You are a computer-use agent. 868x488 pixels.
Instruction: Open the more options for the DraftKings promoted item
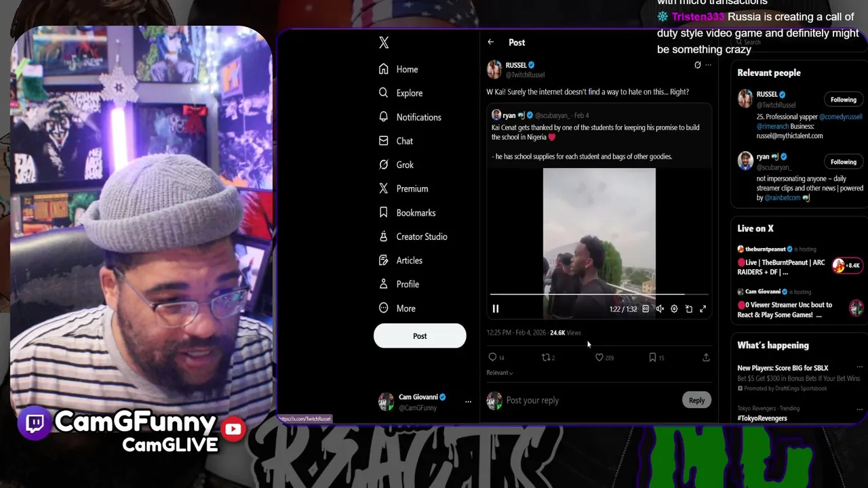(859, 368)
